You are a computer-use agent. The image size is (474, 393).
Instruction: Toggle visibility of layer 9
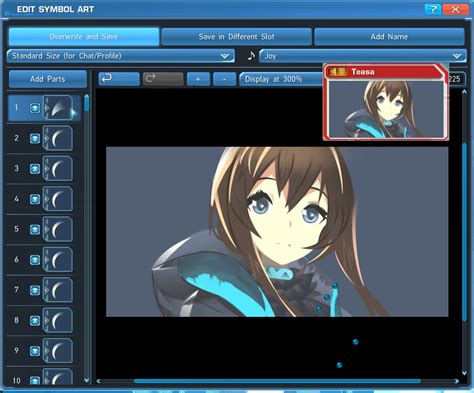pyautogui.click(x=35, y=351)
